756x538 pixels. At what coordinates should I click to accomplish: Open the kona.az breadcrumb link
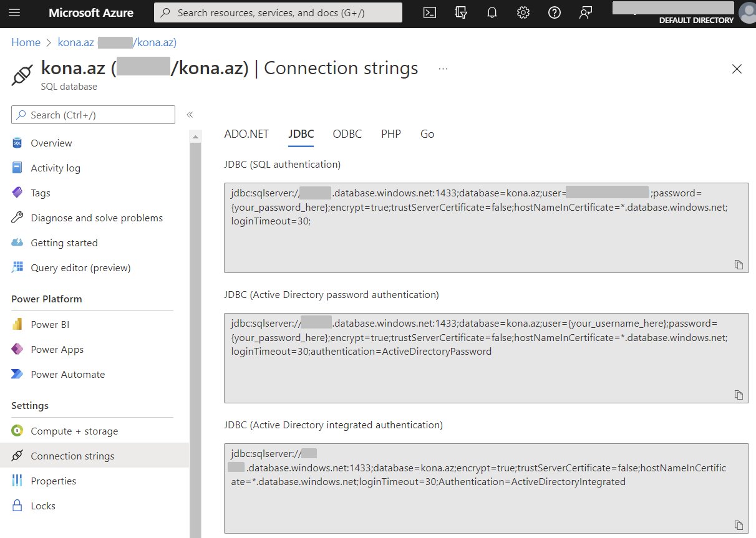(x=117, y=42)
